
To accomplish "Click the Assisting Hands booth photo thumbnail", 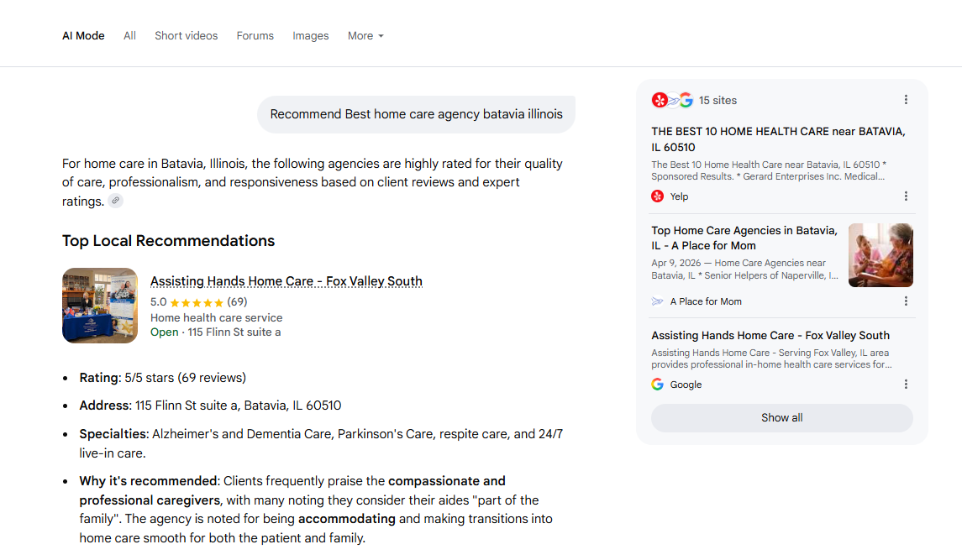I will pyautogui.click(x=100, y=306).
